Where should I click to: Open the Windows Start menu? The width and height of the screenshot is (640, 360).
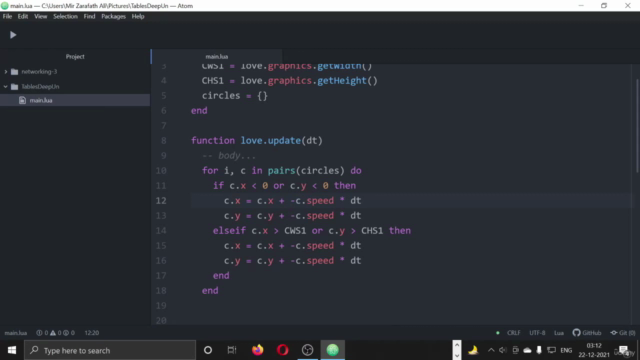pos(12,350)
